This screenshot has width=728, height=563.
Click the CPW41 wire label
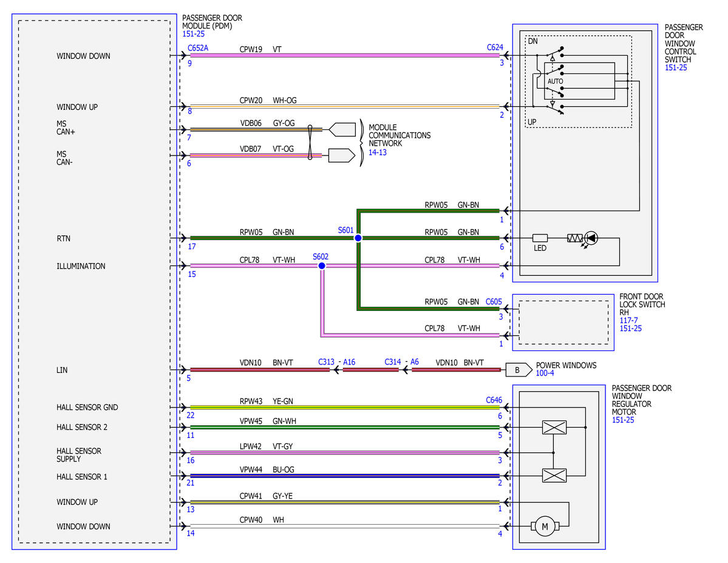tap(251, 496)
